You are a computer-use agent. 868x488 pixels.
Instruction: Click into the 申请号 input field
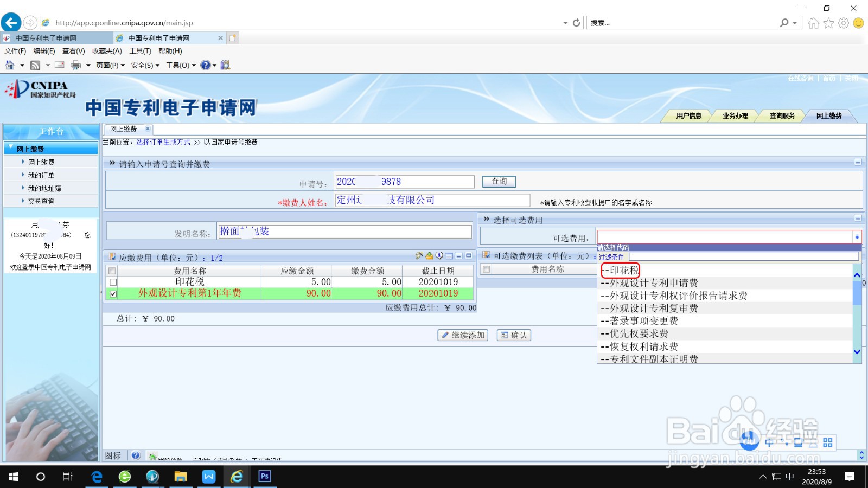coord(405,182)
